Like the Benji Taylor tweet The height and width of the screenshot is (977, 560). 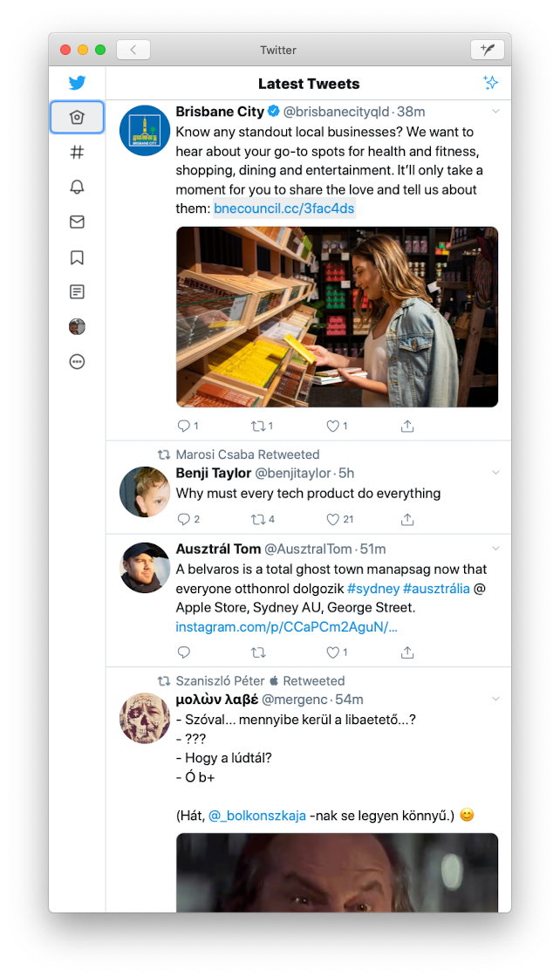[x=340, y=519]
